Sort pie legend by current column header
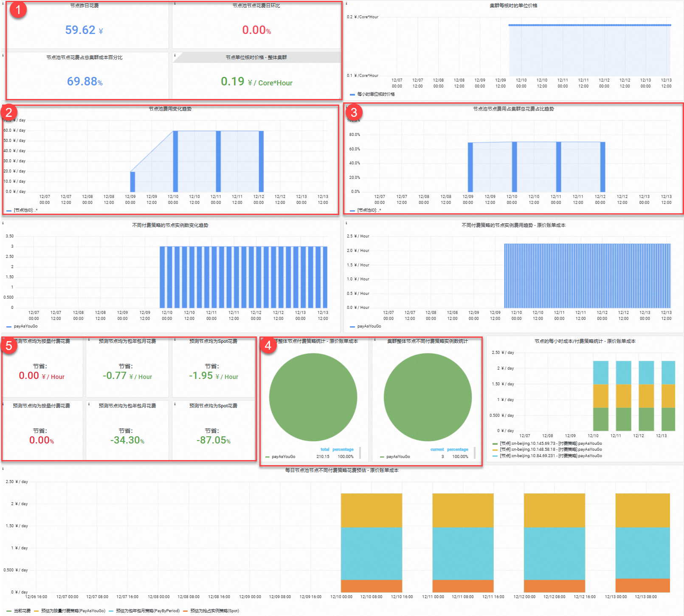This screenshot has width=684, height=616. click(x=437, y=449)
